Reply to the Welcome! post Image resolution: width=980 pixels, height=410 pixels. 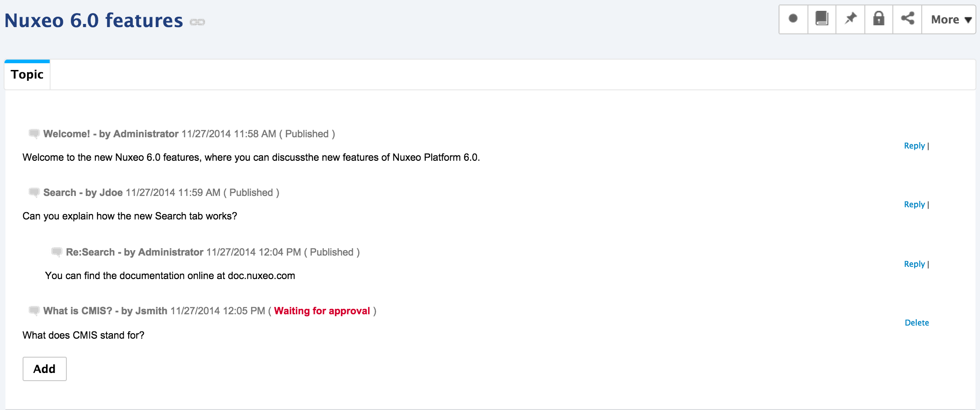[x=914, y=146]
